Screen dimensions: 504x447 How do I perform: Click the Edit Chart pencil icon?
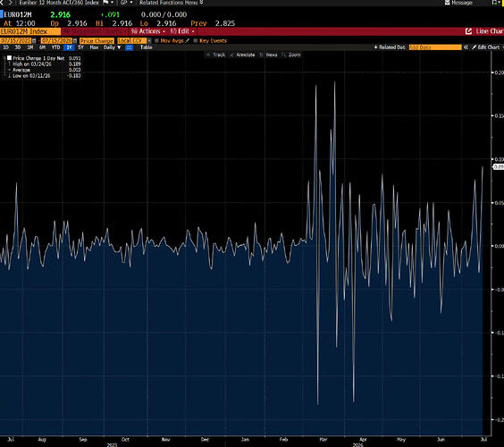click(x=474, y=47)
